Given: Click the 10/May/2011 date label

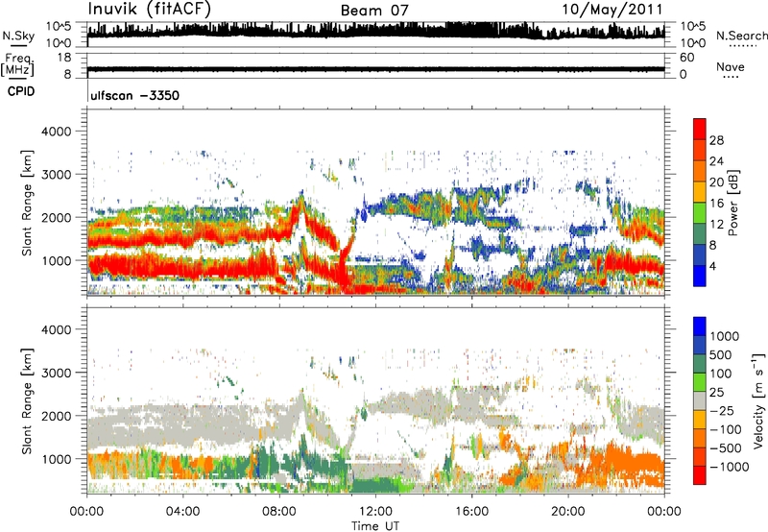Looking at the screenshot, I should [612, 10].
